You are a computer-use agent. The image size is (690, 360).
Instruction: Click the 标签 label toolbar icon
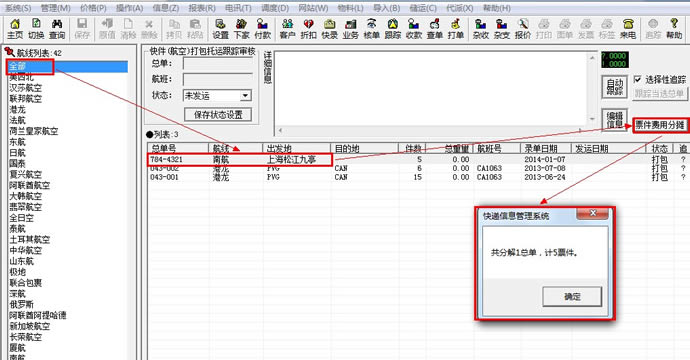(x=607, y=29)
